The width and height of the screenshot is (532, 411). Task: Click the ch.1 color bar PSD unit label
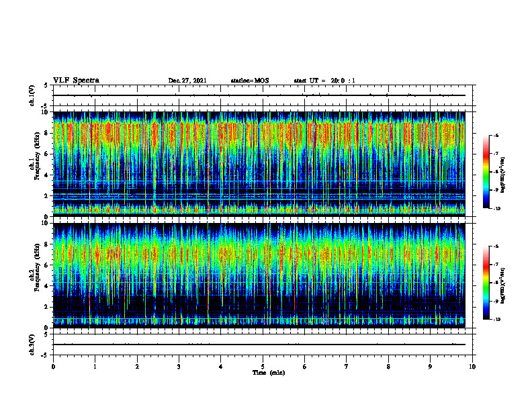click(x=503, y=175)
